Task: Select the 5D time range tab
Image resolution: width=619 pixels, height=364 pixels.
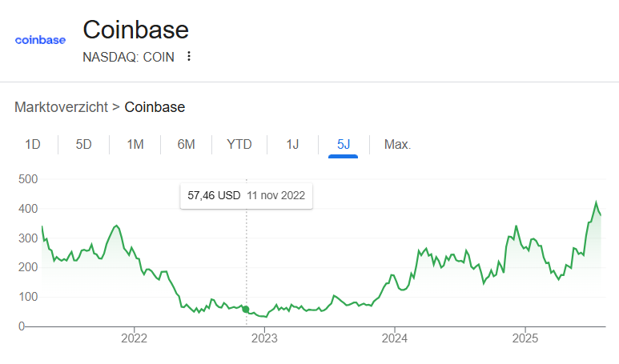Action: (84, 145)
